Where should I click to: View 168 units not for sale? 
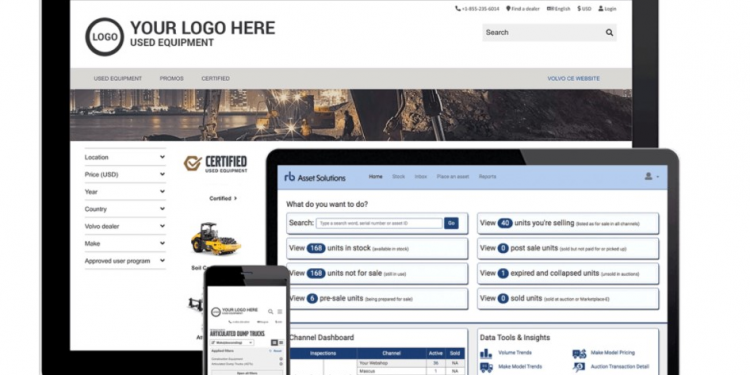tap(377, 273)
